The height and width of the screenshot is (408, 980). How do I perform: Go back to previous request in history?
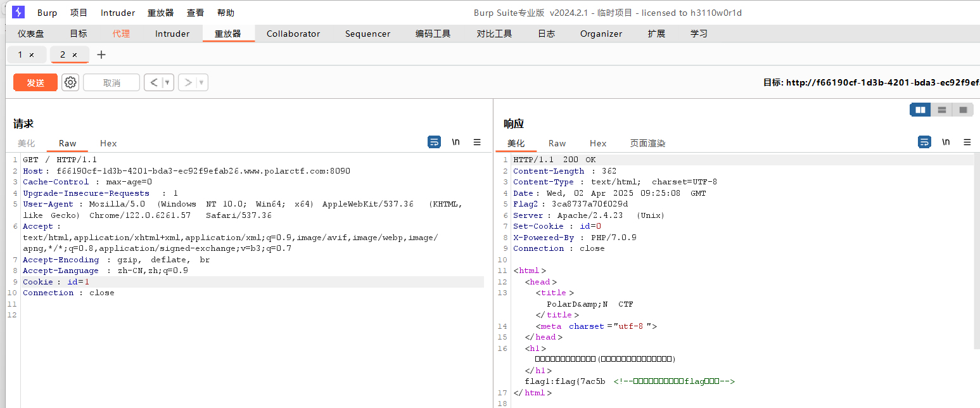click(x=154, y=82)
